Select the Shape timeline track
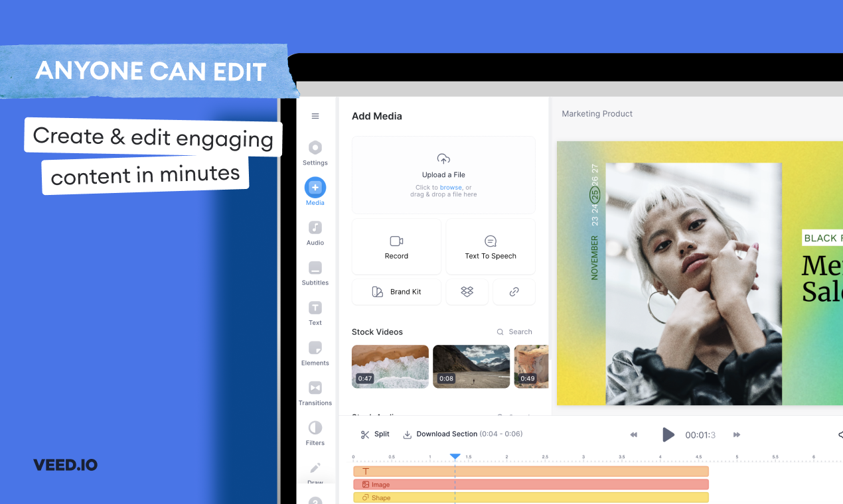The image size is (843, 504). point(531,497)
